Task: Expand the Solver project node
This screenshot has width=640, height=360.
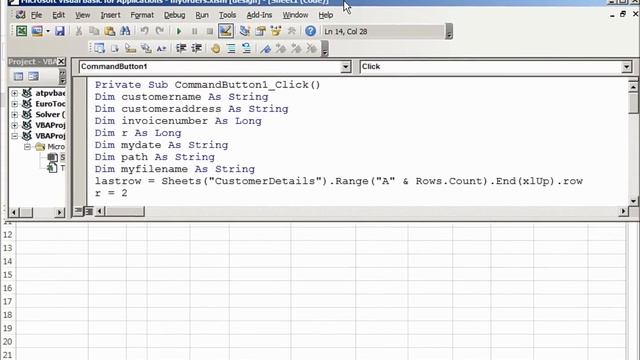Action: click(14, 114)
